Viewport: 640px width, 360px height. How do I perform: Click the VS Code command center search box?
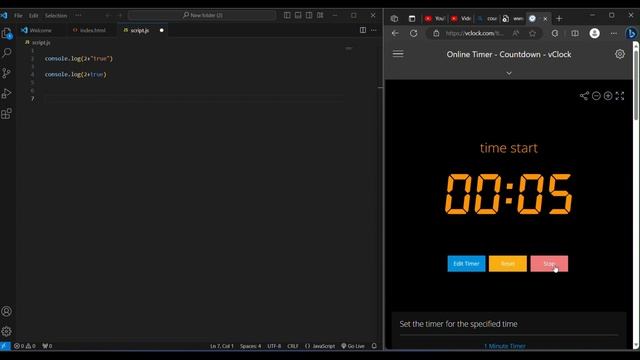(202, 15)
